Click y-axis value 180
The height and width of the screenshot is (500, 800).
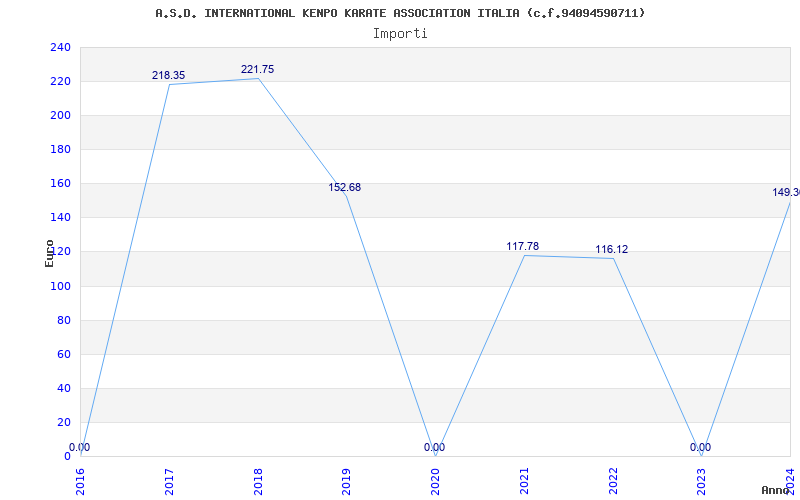pos(60,149)
